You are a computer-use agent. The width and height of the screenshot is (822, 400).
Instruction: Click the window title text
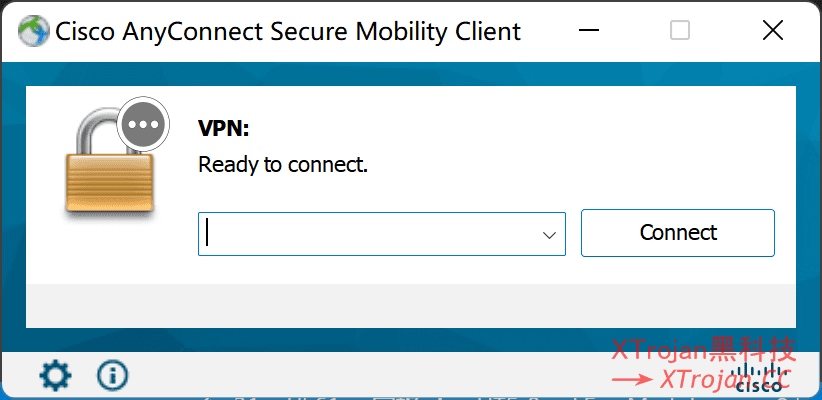(x=288, y=31)
